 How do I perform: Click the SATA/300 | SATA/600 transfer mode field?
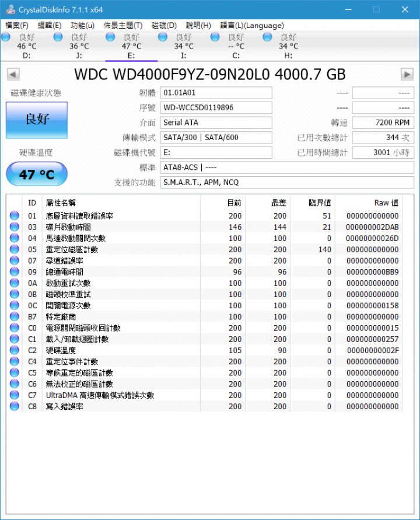coord(216,138)
